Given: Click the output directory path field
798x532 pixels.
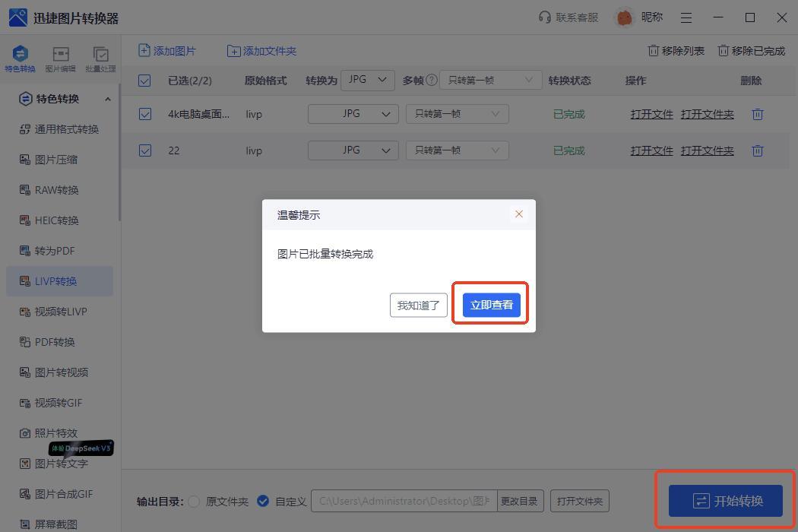Looking at the screenshot, I should 404,502.
